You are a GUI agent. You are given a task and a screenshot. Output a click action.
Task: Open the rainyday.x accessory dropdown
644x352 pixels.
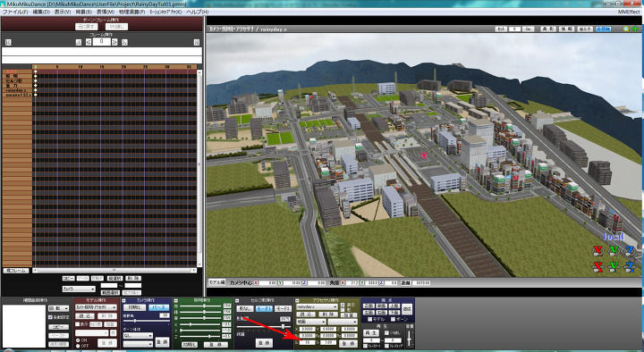coord(317,306)
